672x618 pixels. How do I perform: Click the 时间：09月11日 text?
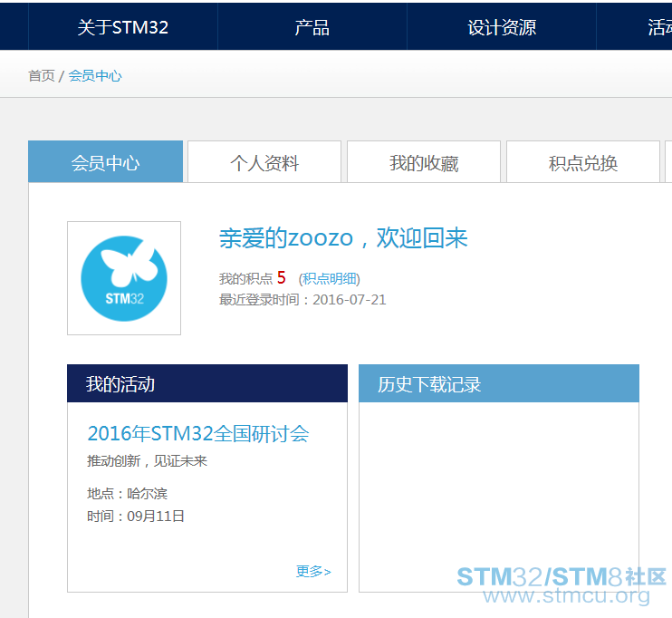[136, 516]
